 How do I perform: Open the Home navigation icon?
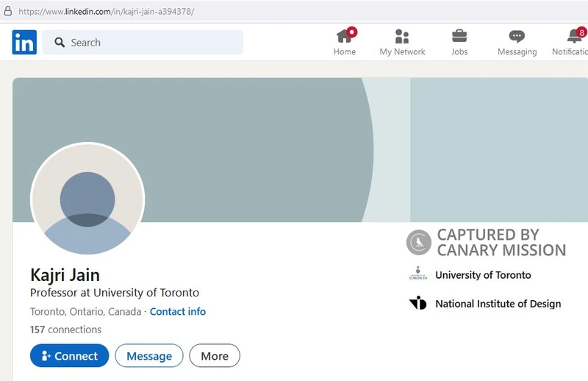pos(345,37)
